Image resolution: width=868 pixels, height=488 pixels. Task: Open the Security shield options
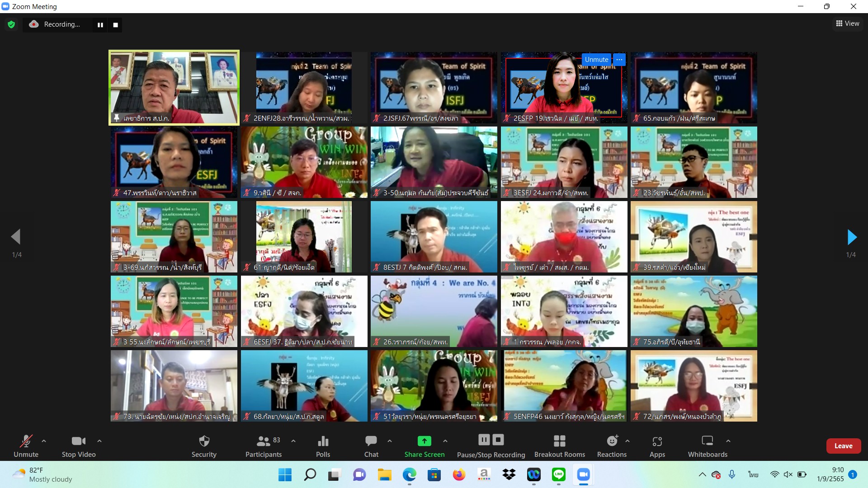click(204, 446)
